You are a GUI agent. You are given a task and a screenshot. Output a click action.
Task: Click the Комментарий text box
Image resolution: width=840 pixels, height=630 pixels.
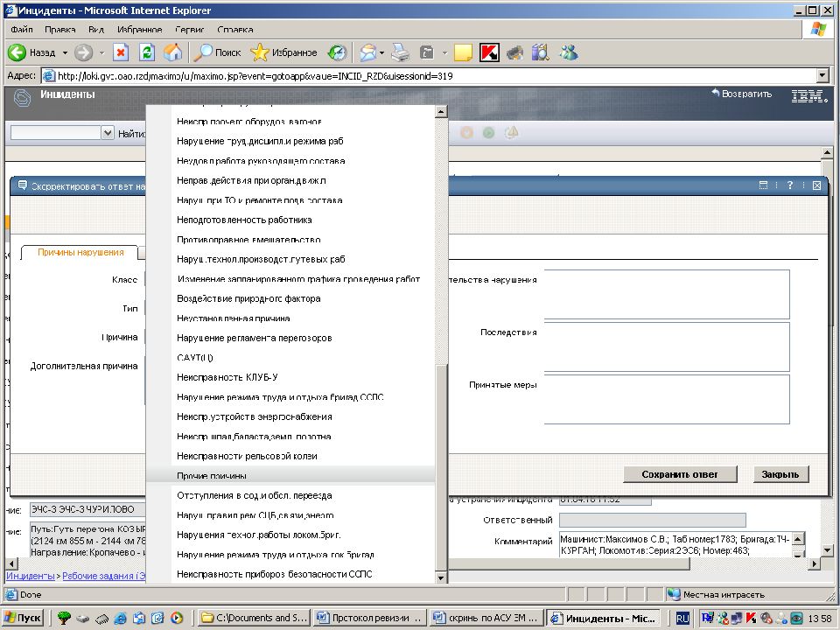(676, 545)
